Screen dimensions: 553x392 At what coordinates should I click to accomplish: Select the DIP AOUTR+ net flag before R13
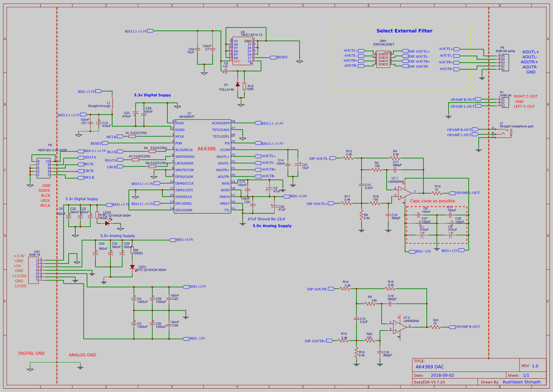click(319, 341)
